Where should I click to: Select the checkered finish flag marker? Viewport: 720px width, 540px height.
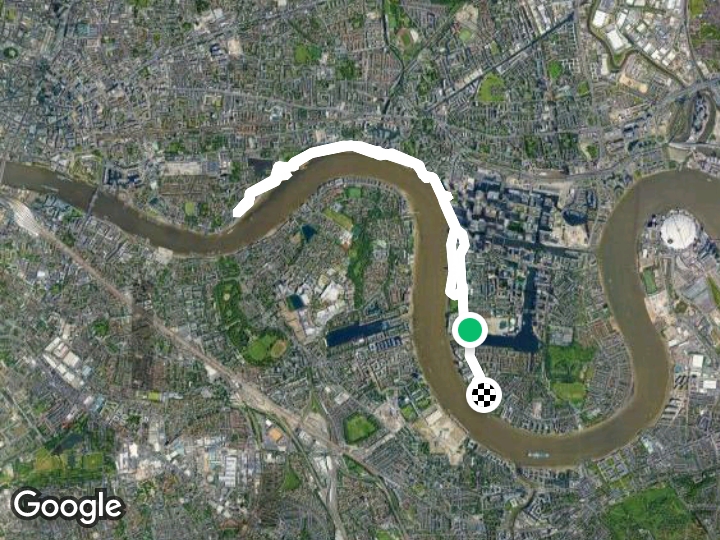pyautogui.click(x=484, y=395)
